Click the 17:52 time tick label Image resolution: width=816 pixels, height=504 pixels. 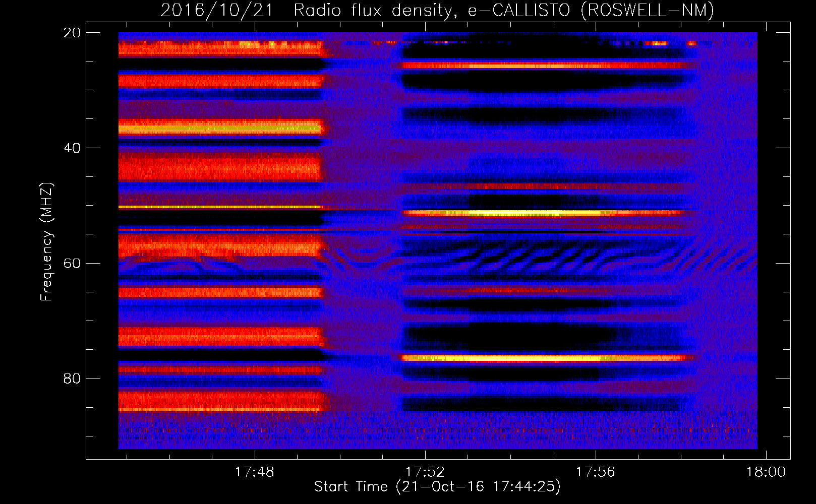pyautogui.click(x=425, y=472)
